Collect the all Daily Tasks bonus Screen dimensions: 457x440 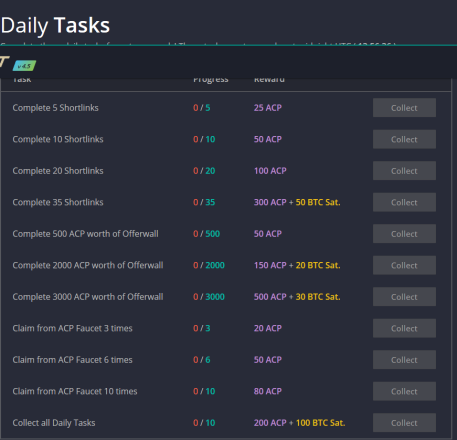404,423
